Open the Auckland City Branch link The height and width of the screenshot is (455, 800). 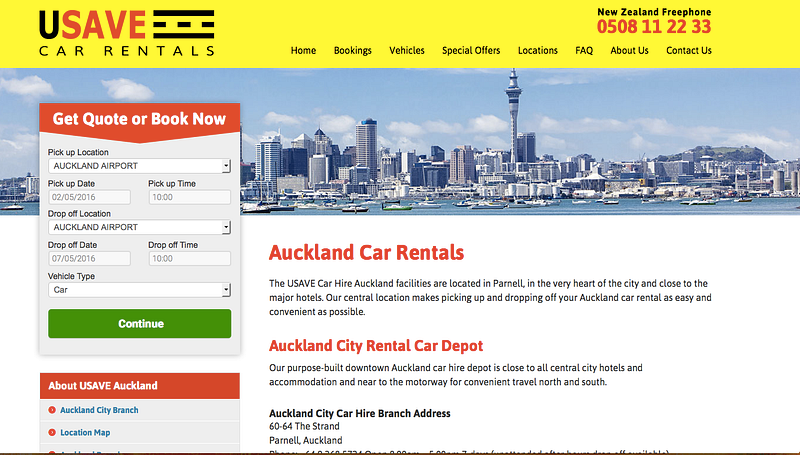[99, 410]
